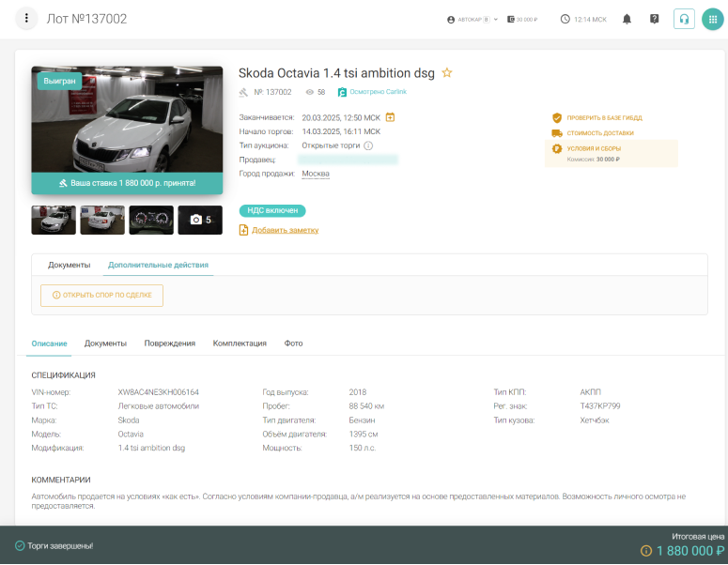
Task: Select the Документы tab in actions panel
Action: pos(70,266)
